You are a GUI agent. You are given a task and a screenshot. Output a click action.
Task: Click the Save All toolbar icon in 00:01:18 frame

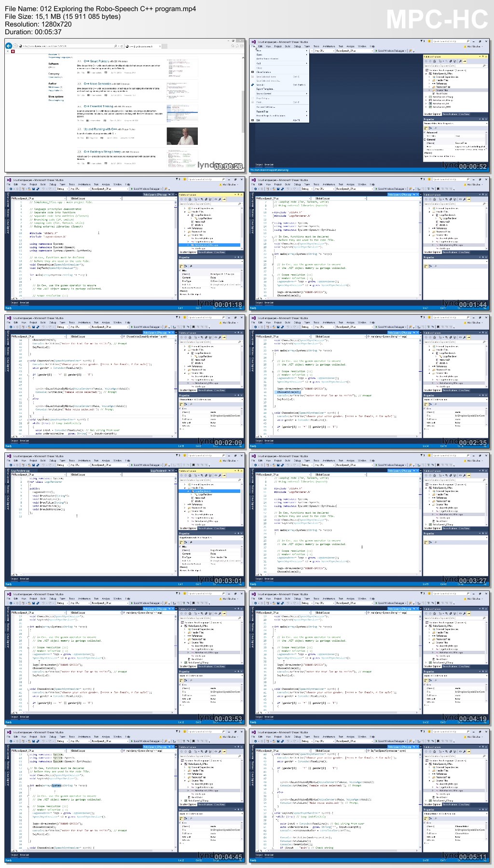click(37, 188)
